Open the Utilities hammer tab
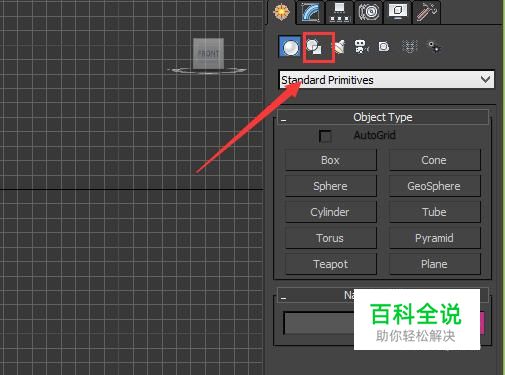The height and width of the screenshot is (375, 505). pyautogui.click(x=427, y=12)
